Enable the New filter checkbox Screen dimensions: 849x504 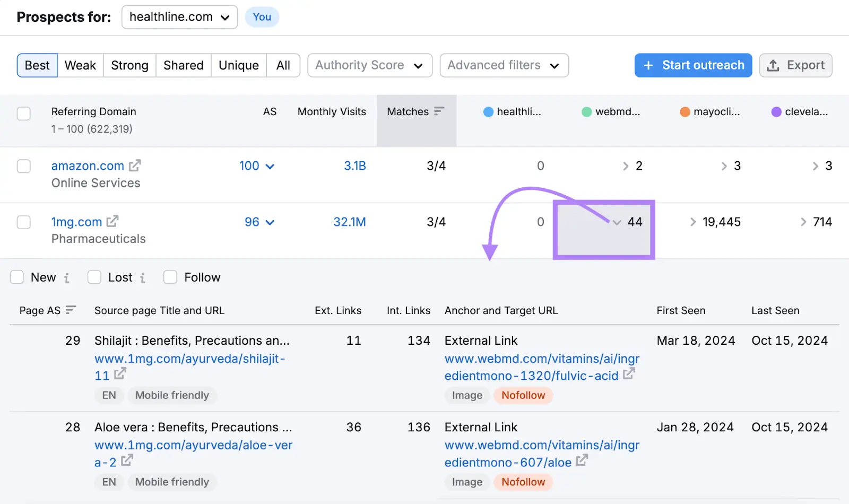point(16,277)
